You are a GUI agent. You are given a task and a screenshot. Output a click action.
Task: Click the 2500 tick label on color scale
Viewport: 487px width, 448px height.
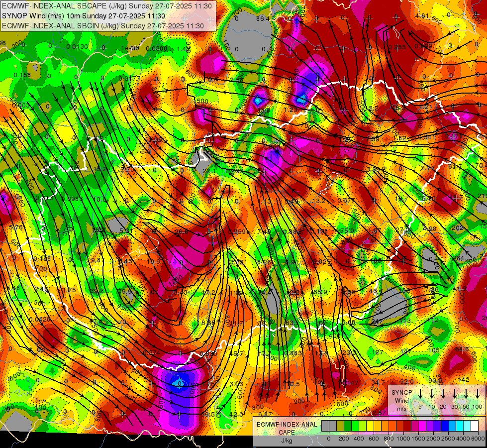448,439
